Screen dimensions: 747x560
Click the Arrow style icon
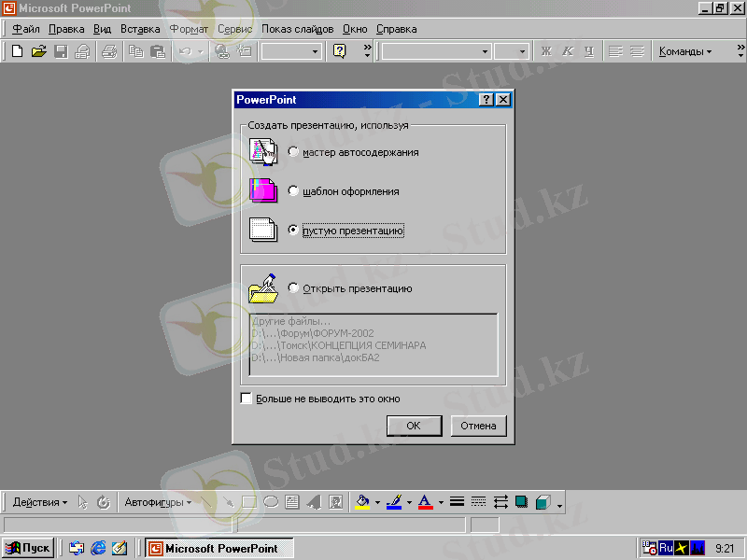tap(500, 502)
